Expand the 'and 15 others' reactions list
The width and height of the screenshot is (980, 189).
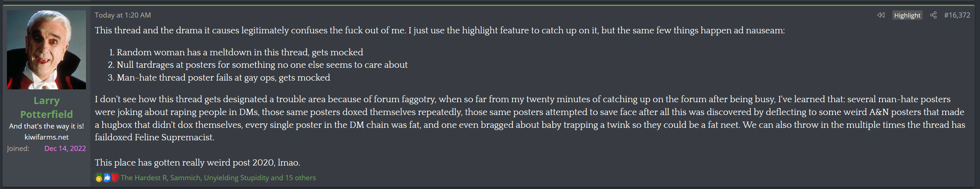tap(293, 178)
